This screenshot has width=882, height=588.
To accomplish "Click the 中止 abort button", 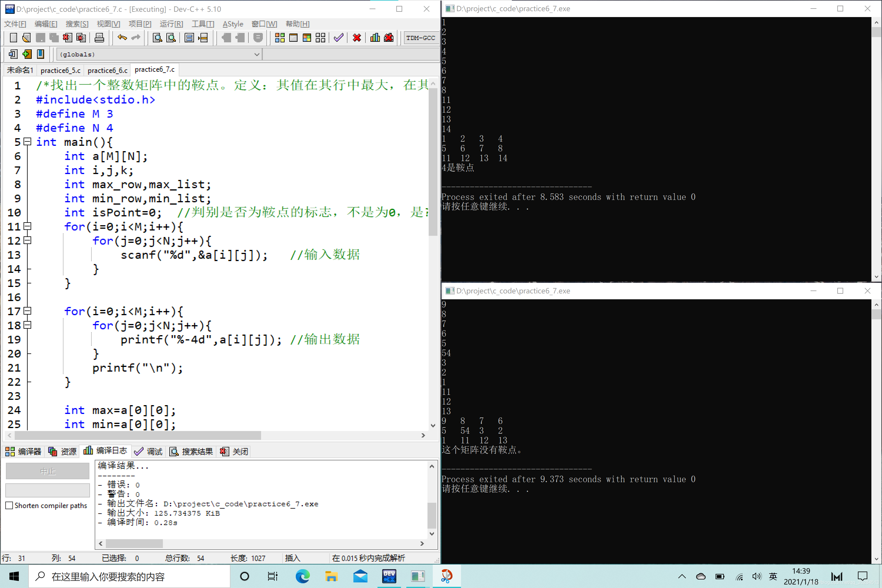I will click(x=48, y=471).
